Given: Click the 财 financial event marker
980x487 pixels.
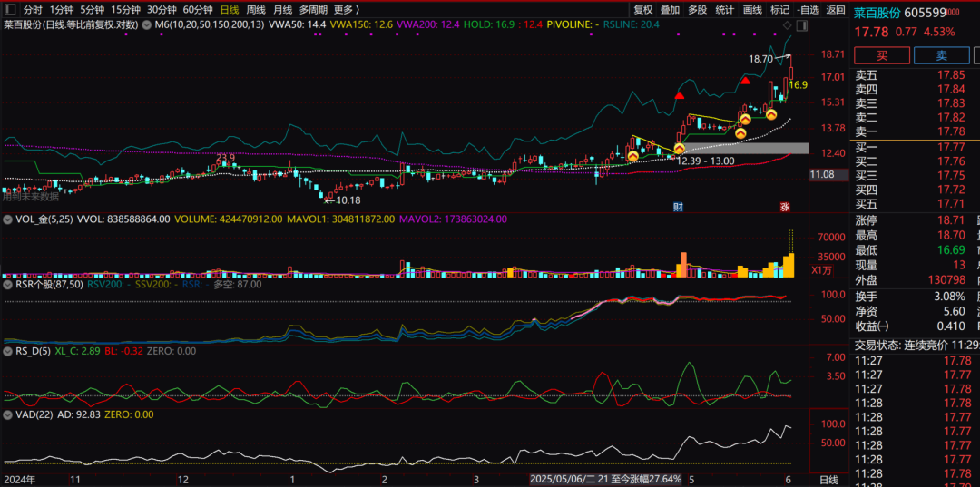Looking at the screenshot, I should pyautogui.click(x=678, y=207).
